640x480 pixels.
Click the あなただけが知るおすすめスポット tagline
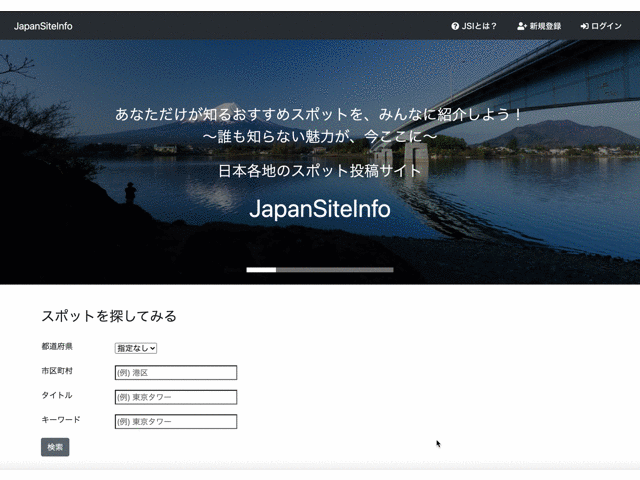point(320,114)
